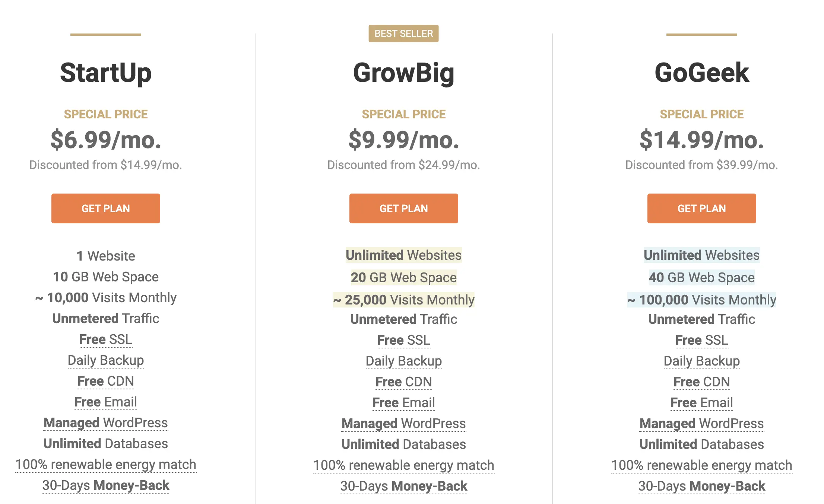This screenshot has height=504, width=824.
Task: Click 30-Days Money-Back under StartUp
Action: click(106, 485)
